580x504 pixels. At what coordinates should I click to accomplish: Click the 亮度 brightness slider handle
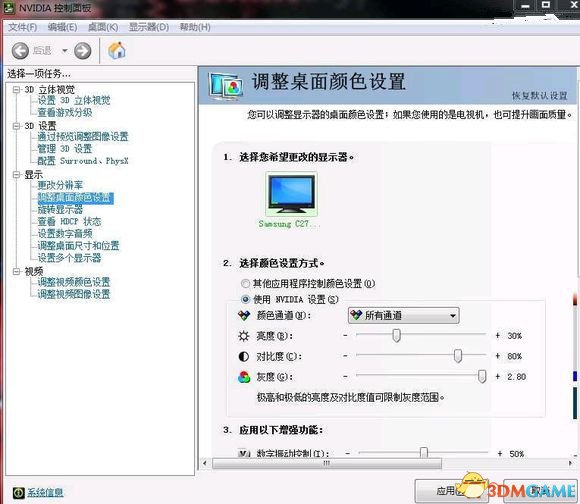(x=396, y=336)
